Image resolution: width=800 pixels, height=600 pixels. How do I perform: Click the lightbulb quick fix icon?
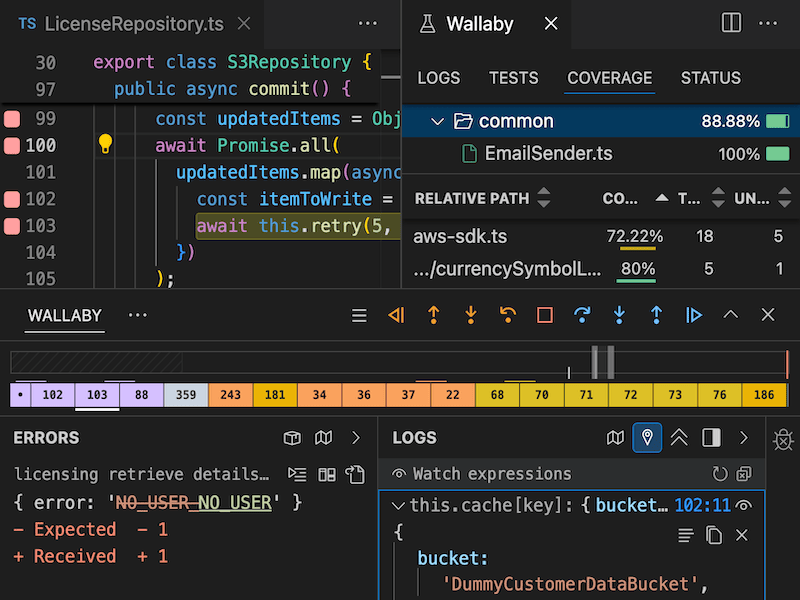tap(105, 144)
